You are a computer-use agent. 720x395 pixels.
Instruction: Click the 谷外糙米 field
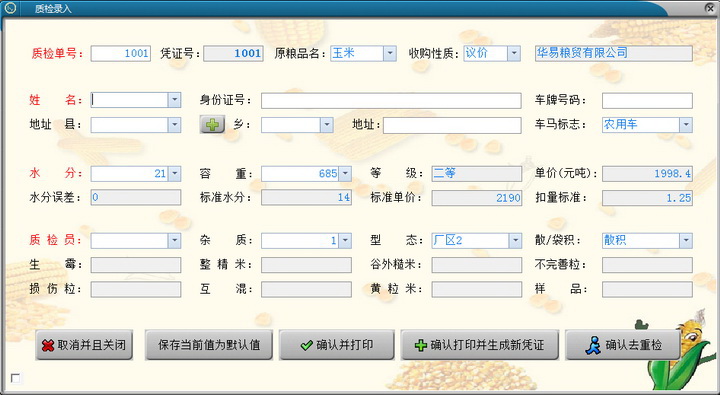tap(477, 265)
